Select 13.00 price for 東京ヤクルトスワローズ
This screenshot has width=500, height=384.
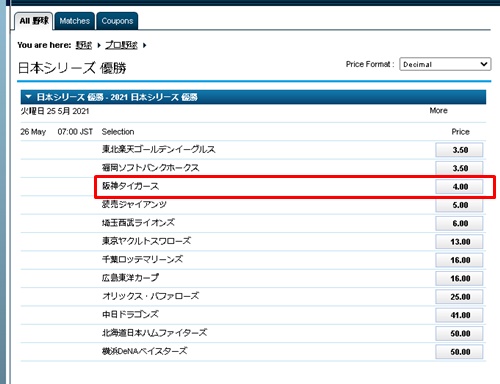459,241
